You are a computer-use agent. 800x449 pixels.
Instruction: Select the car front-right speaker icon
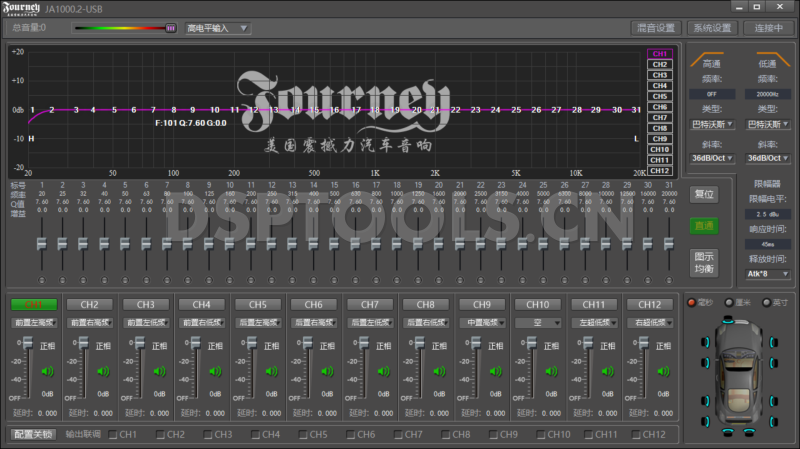coord(773,342)
